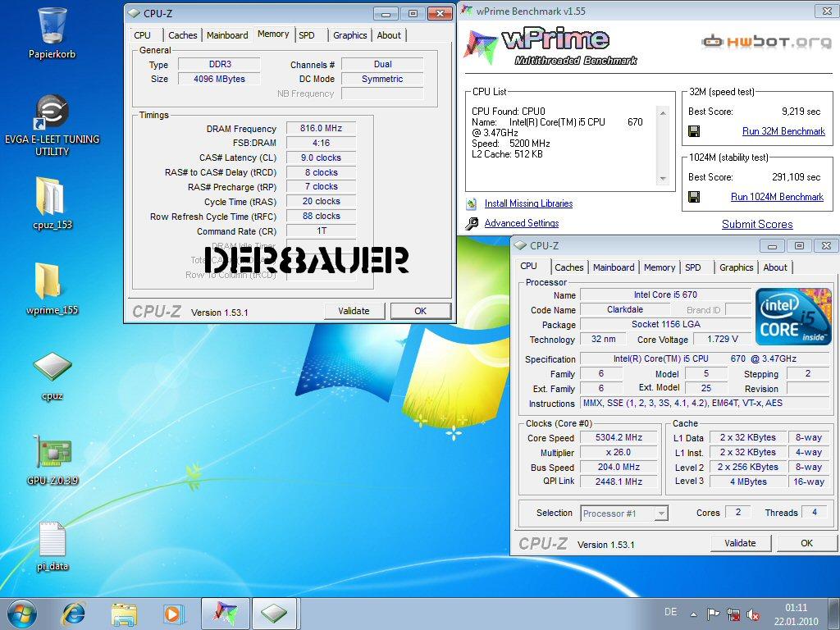840x630 pixels.
Task: Click the Multiplier x 26.0 value
Action: (x=619, y=453)
